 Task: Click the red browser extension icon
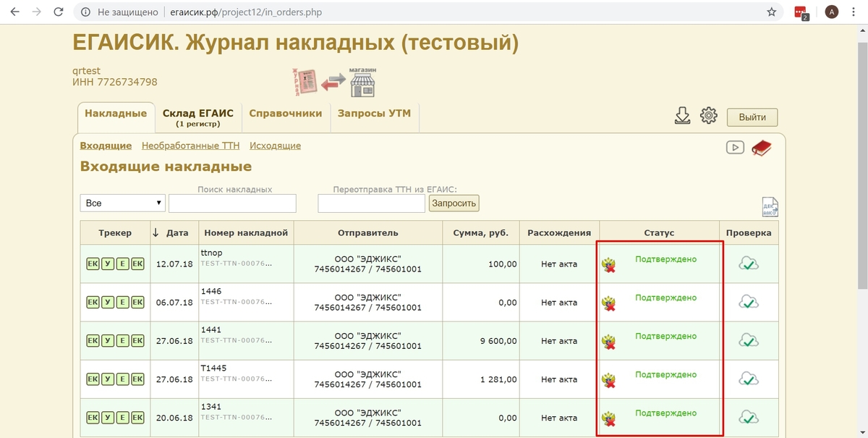point(801,12)
